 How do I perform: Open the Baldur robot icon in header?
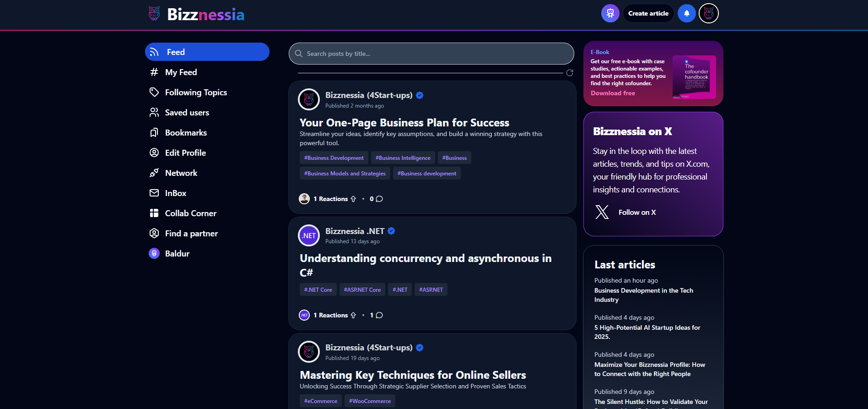click(610, 13)
